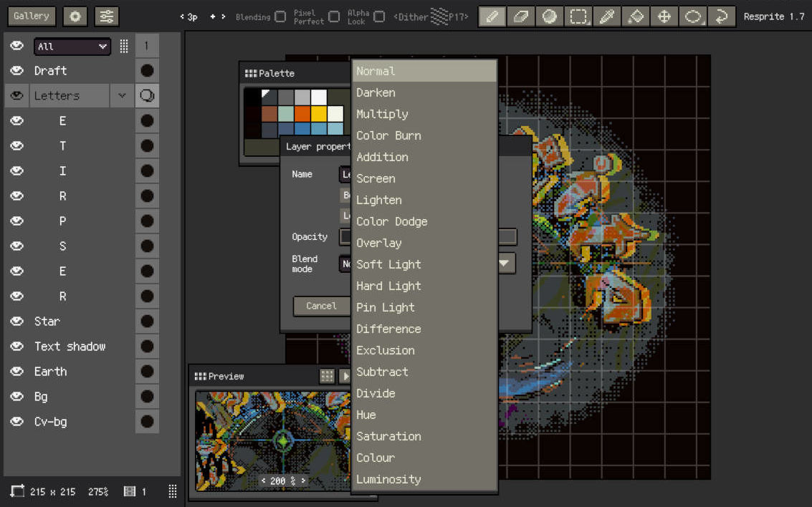Viewport: 812px width, 507px height.
Task: Enable the Blending checkbox
Action: click(x=280, y=17)
